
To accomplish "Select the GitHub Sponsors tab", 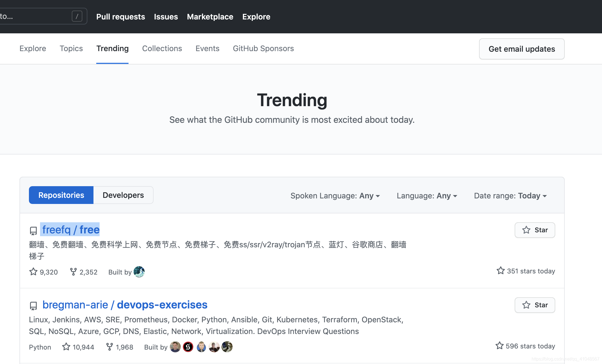I will click(x=263, y=48).
